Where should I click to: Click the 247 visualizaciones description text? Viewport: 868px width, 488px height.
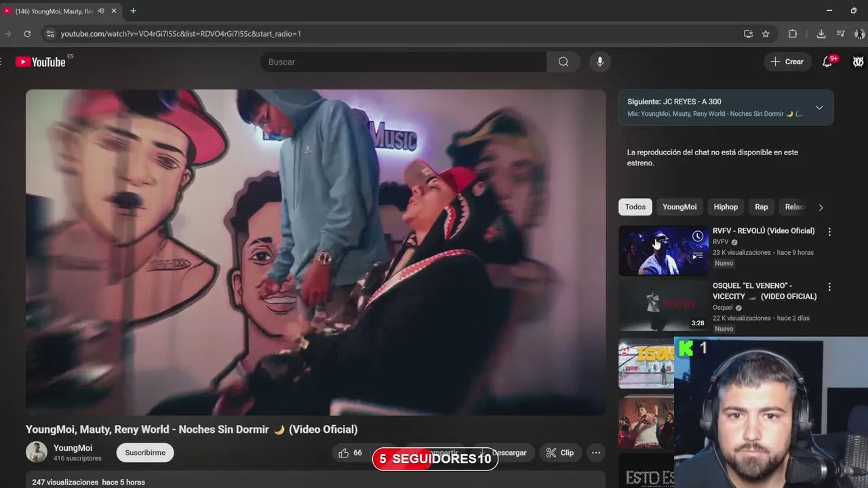65,483
